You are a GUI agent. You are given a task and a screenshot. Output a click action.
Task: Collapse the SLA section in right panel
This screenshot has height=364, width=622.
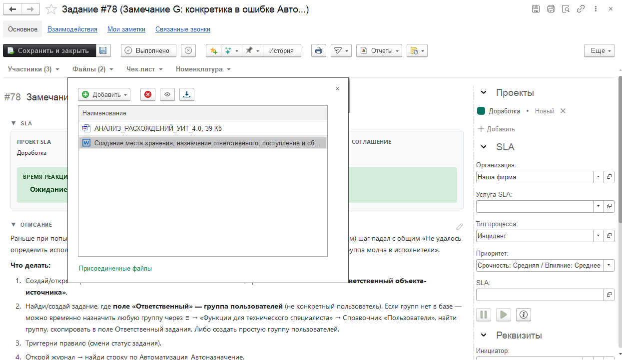[x=483, y=147]
